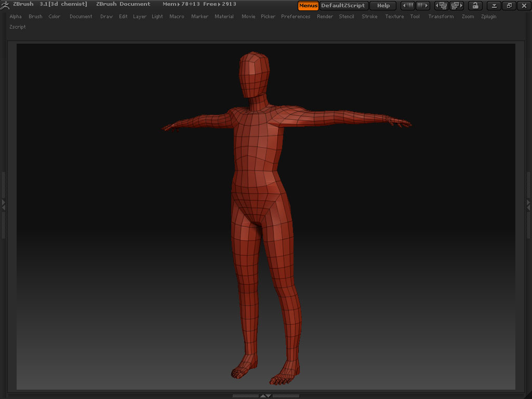Open the Layer menu
The width and height of the screenshot is (532, 399).
coord(140,16)
